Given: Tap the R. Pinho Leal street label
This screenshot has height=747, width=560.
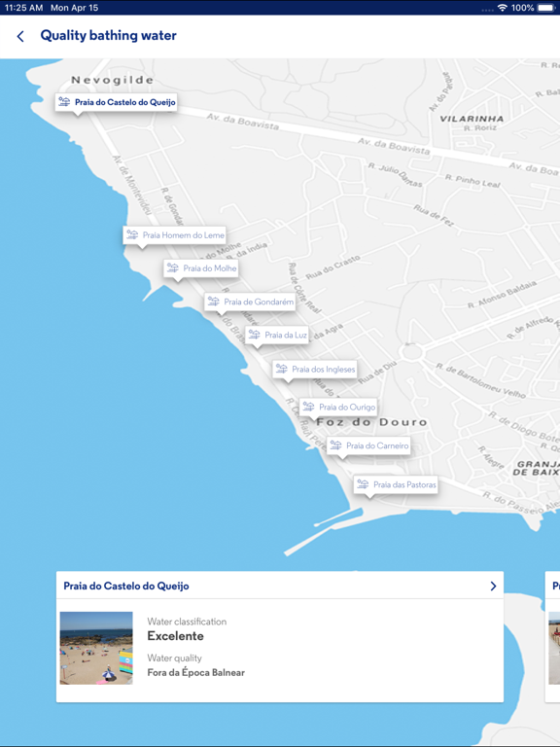Looking at the screenshot, I should (472, 181).
